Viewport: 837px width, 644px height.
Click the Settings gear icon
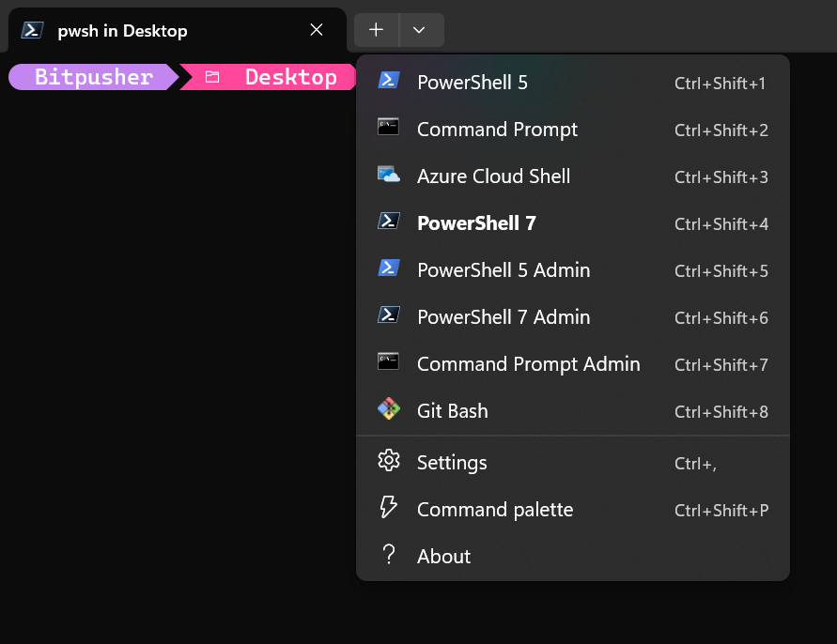point(389,460)
